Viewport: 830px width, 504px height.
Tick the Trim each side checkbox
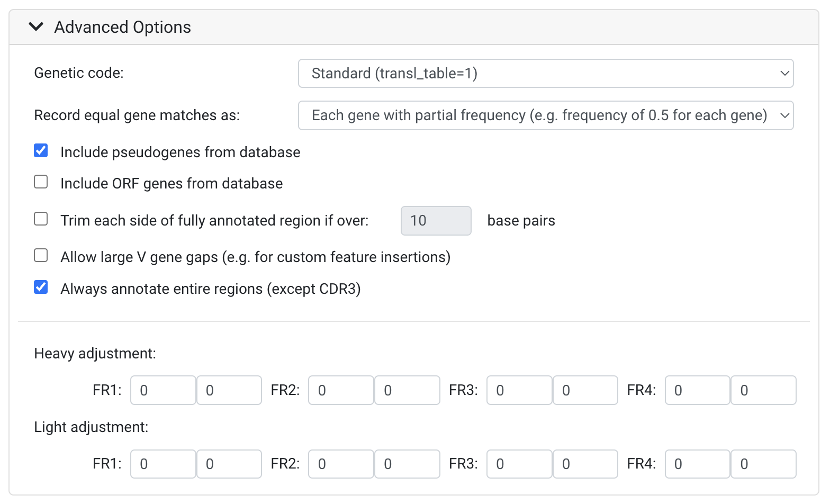tap(41, 219)
